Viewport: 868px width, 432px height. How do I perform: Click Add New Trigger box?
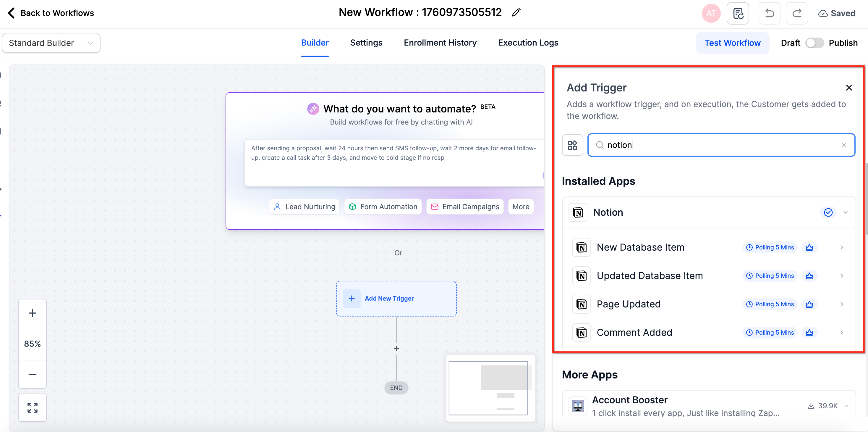pyautogui.click(x=396, y=299)
